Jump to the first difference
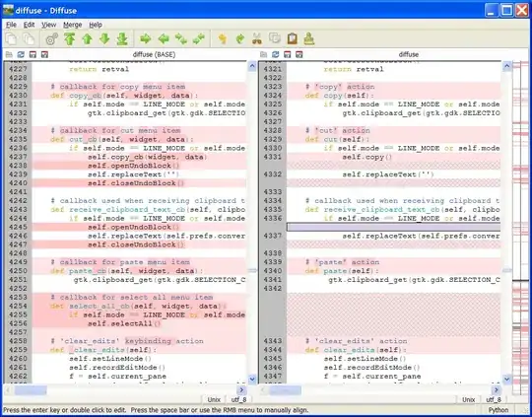The width and height of the screenshot is (532, 417). pos(70,39)
